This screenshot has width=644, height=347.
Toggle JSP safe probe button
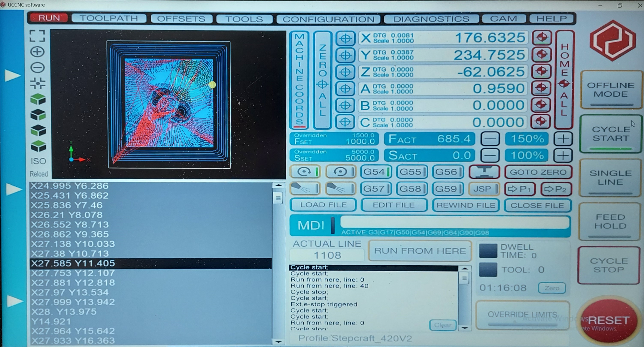pos(484,189)
